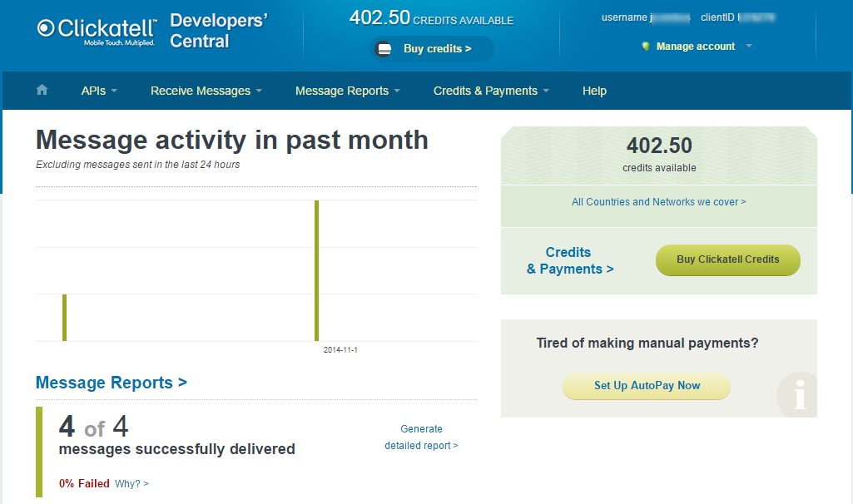Screen dimensions: 853x504
Task: Click the credit card icon beside Buy credits
Action: [384, 49]
